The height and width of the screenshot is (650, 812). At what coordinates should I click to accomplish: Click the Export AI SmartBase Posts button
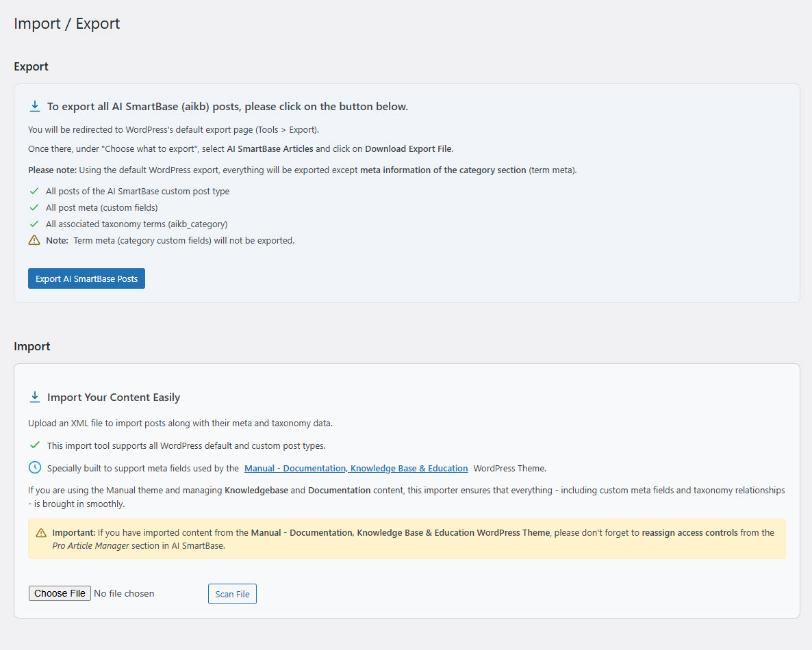86,278
